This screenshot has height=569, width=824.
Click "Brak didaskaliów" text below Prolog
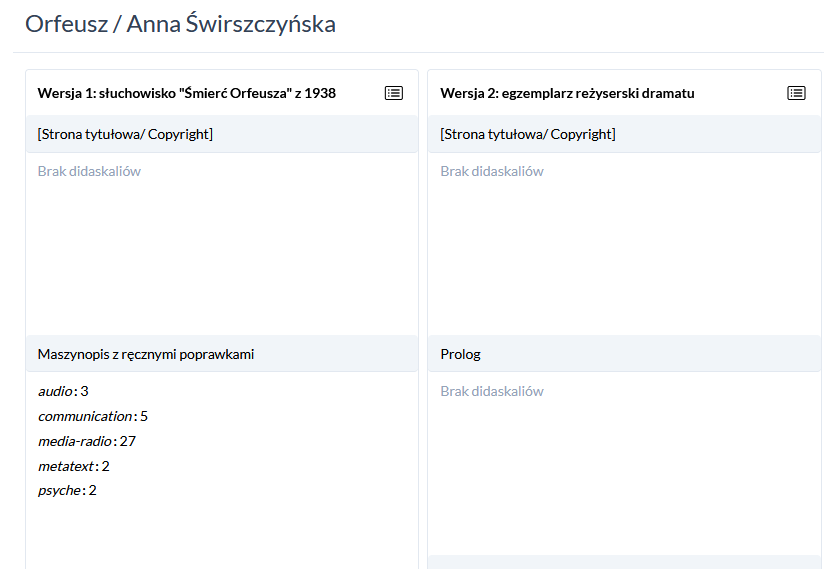click(492, 391)
